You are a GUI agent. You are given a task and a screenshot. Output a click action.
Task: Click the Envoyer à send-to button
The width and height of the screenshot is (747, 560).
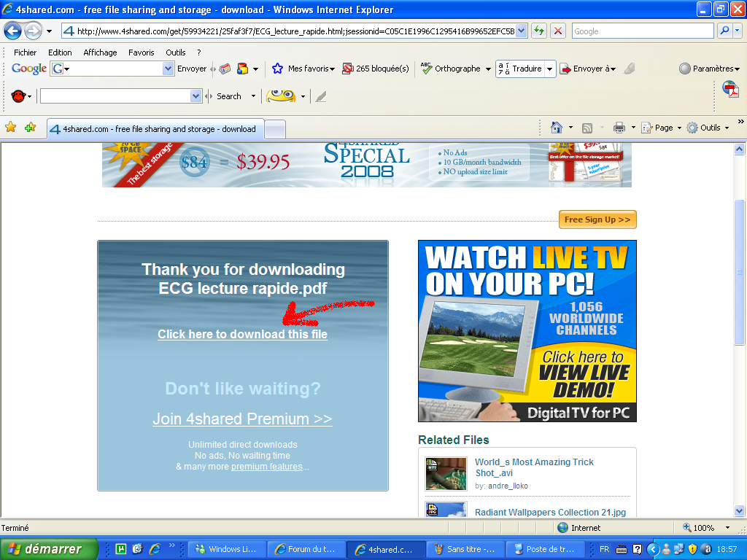pos(588,69)
